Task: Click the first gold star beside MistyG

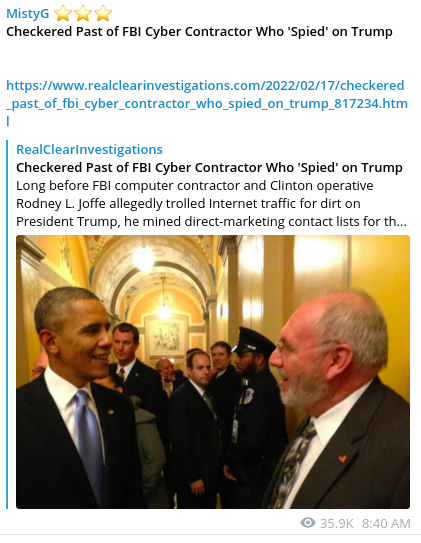Action: pyautogui.click(x=63, y=14)
